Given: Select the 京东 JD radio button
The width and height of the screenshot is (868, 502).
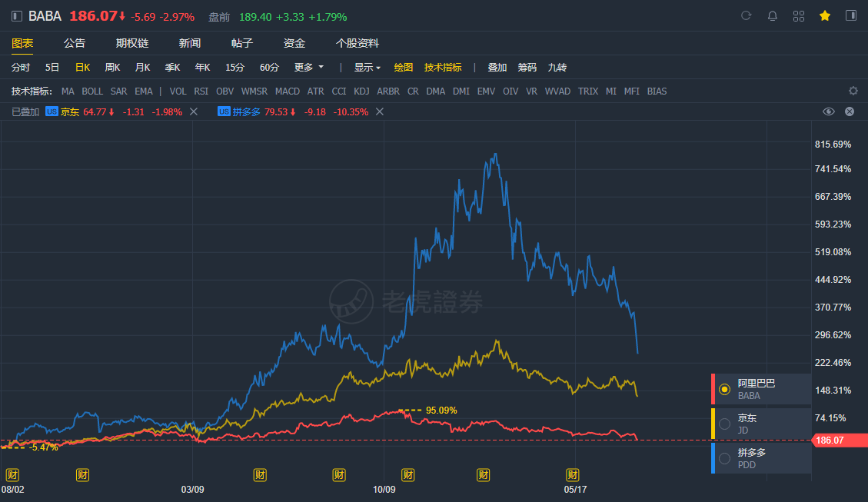Looking at the screenshot, I should tap(724, 424).
